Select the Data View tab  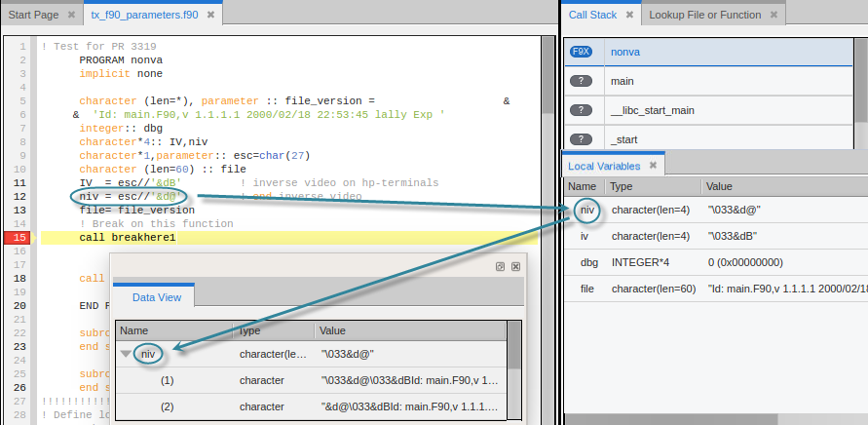pos(156,296)
